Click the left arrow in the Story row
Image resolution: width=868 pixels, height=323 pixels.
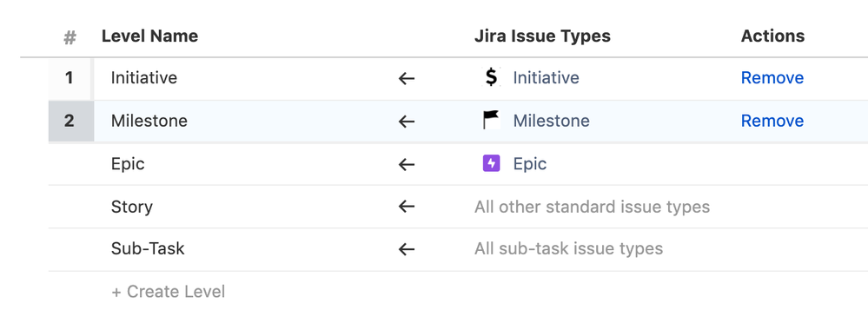407,207
